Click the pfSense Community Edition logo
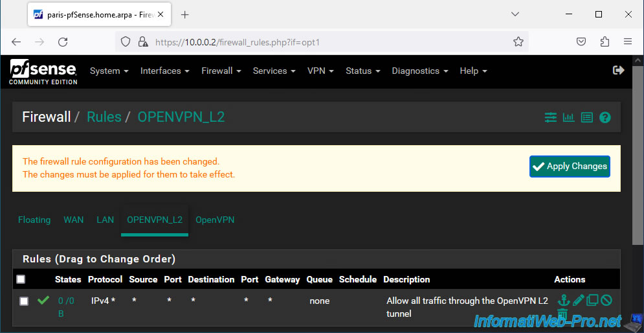The image size is (644, 333). pyautogui.click(x=43, y=71)
